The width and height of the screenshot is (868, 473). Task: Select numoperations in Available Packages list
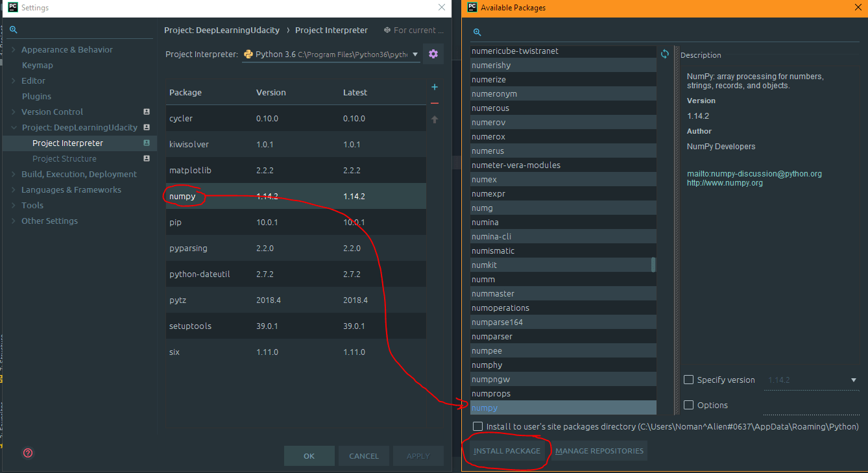coord(563,308)
